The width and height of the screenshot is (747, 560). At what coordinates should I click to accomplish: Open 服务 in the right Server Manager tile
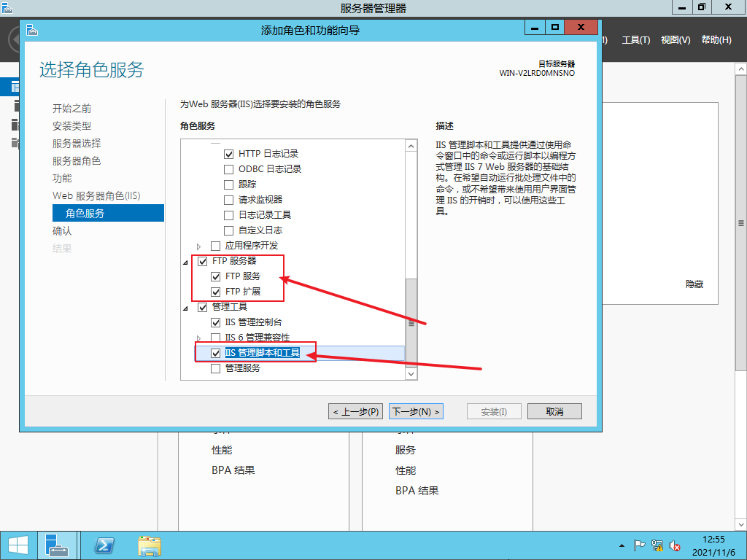click(x=406, y=450)
